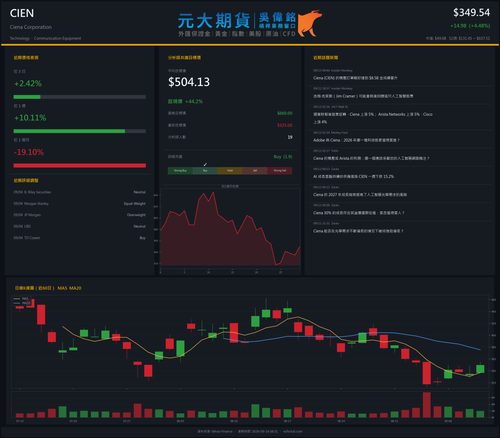Image resolution: width=500 pixels, height=438 pixels.
Task: Click the 元大期貨 banner title
Action: click(214, 21)
